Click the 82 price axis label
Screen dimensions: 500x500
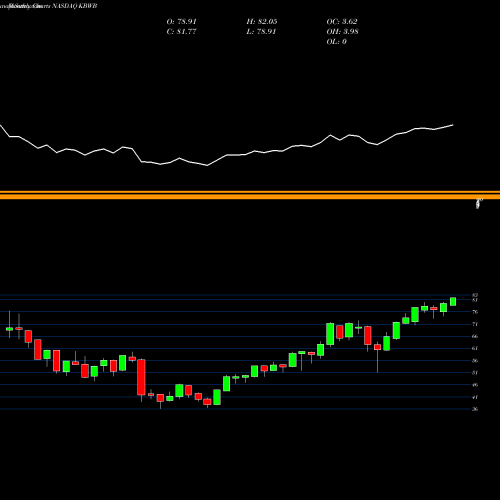[475, 295]
